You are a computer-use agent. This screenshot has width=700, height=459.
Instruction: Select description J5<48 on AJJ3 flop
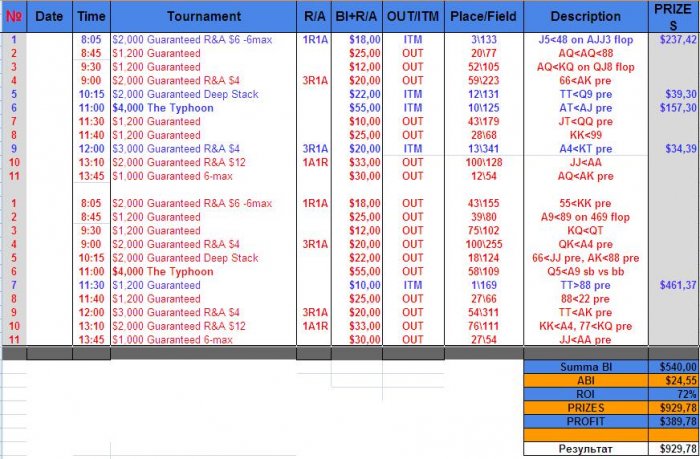coord(586,40)
